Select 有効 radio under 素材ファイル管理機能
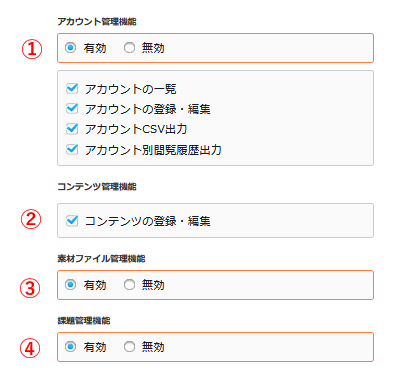 point(70,285)
